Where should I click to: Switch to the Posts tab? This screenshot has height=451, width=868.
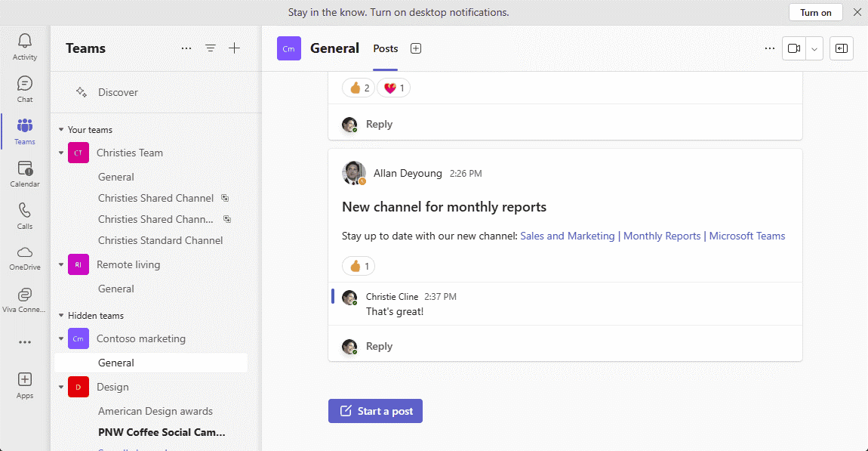pos(386,48)
